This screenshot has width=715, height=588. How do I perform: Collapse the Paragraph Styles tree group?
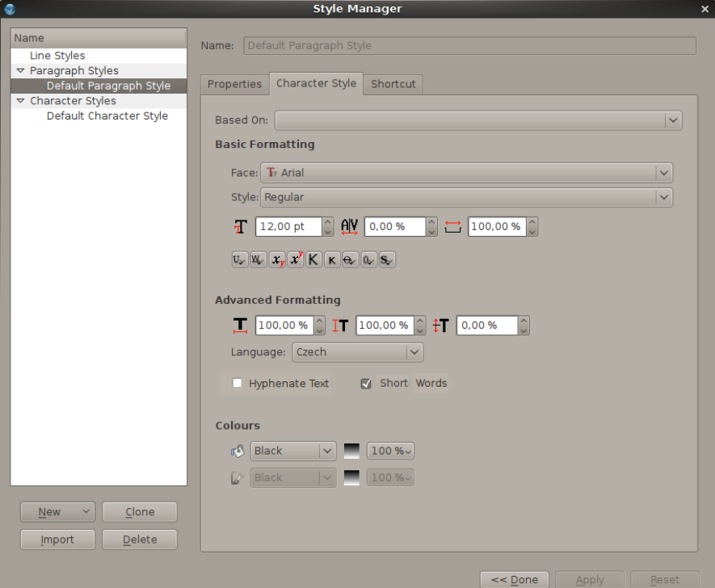21,71
